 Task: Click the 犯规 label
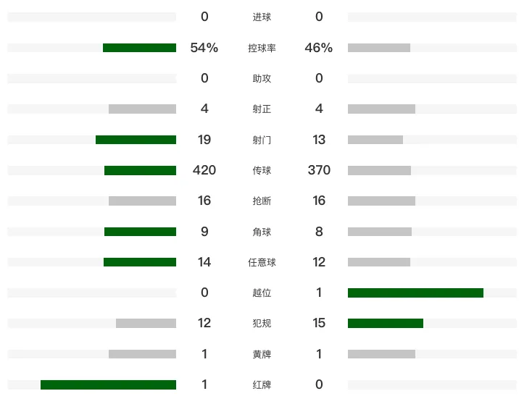pos(262,323)
